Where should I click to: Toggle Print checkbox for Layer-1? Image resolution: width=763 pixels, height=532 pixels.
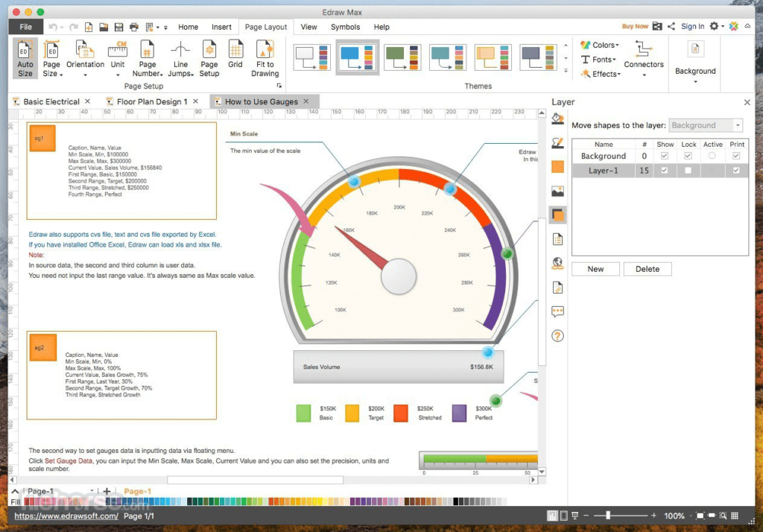pyautogui.click(x=736, y=171)
